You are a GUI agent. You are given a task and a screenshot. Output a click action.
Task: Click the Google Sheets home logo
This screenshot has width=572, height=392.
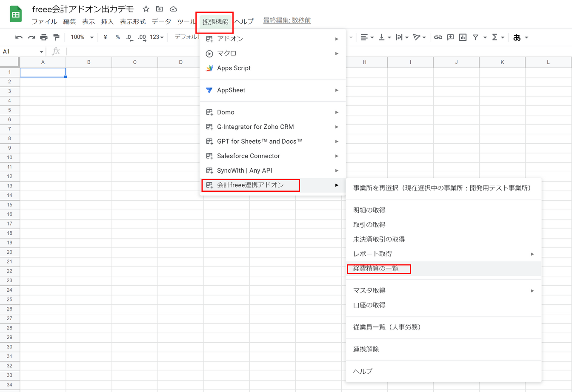[16, 14]
